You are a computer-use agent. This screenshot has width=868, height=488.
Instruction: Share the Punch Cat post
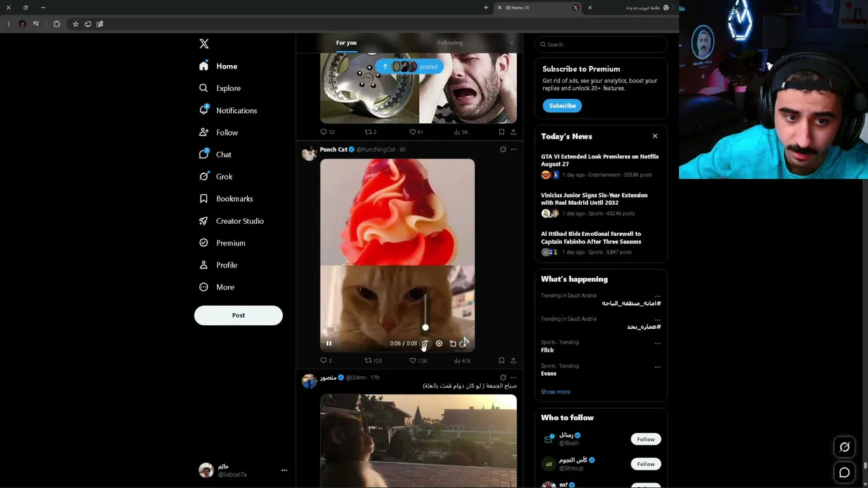pos(513,361)
